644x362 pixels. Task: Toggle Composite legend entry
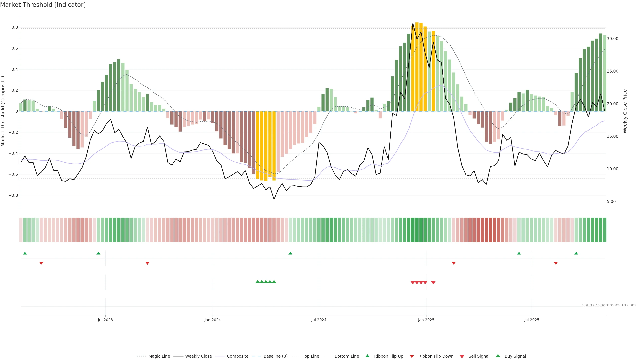(237, 356)
